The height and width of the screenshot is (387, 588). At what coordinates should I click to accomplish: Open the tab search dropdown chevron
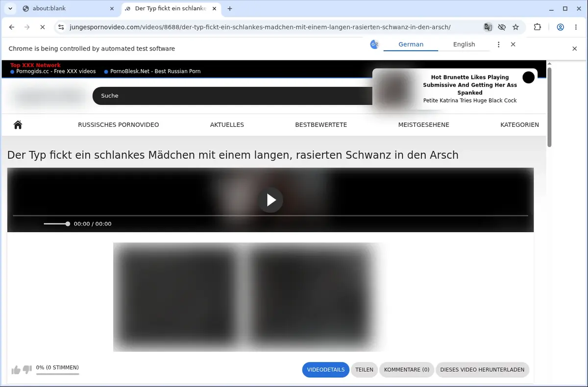click(x=10, y=8)
